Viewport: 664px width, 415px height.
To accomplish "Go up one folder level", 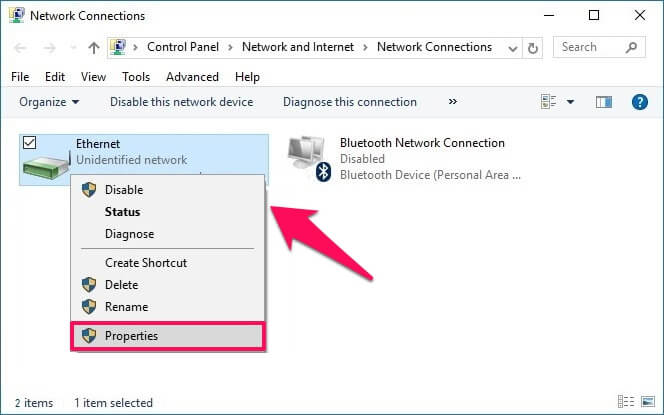I will pyautogui.click(x=93, y=47).
